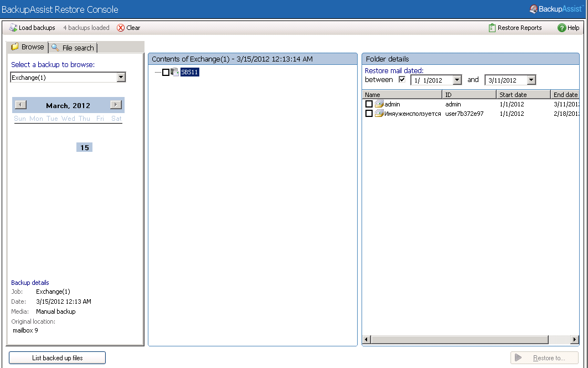
Task: Check the Имяужеиспользуется mailbox checkbox
Action: pos(369,114)
